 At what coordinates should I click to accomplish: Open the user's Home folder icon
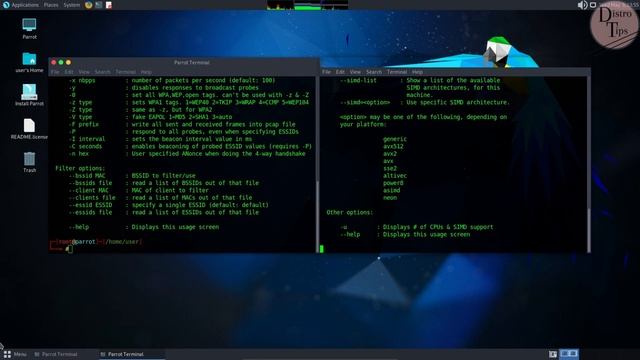coord(29,62)
